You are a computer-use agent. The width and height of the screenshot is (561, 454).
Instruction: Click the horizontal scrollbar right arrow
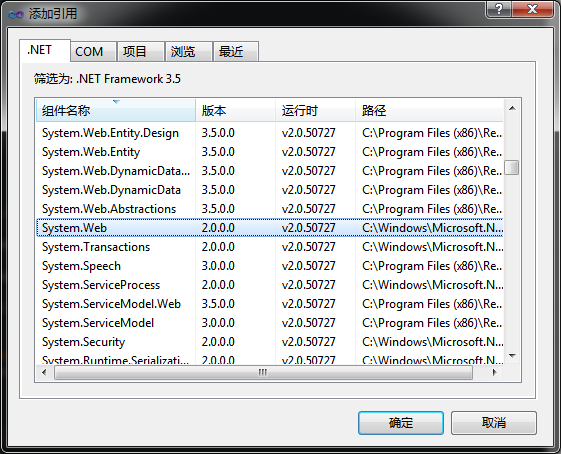coord(495,372)
